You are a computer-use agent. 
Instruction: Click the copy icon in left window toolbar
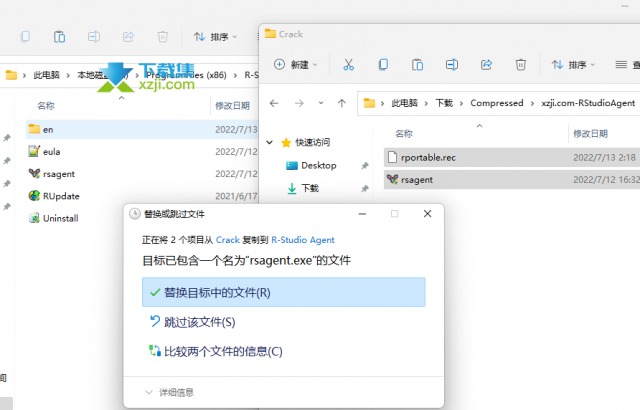[25, 37]
